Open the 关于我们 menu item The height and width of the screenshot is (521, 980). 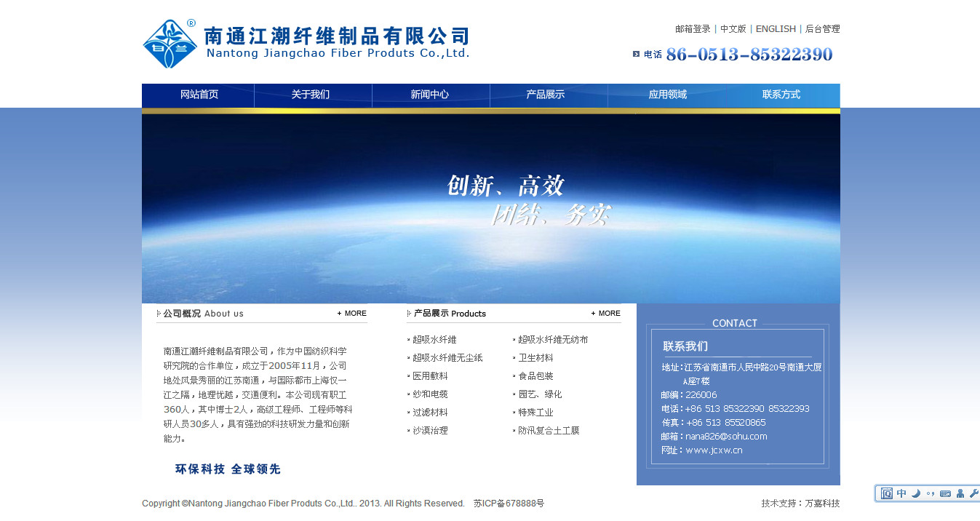tap(311, 95)
